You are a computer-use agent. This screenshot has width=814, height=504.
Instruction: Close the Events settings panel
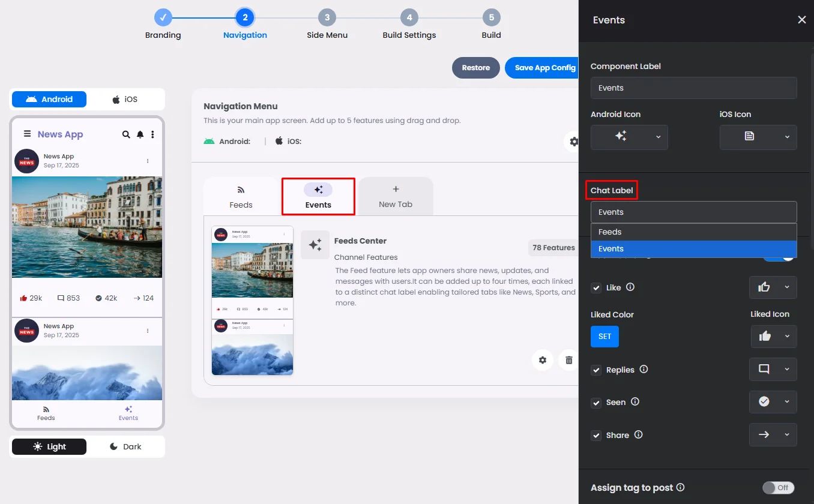[801, 20]
